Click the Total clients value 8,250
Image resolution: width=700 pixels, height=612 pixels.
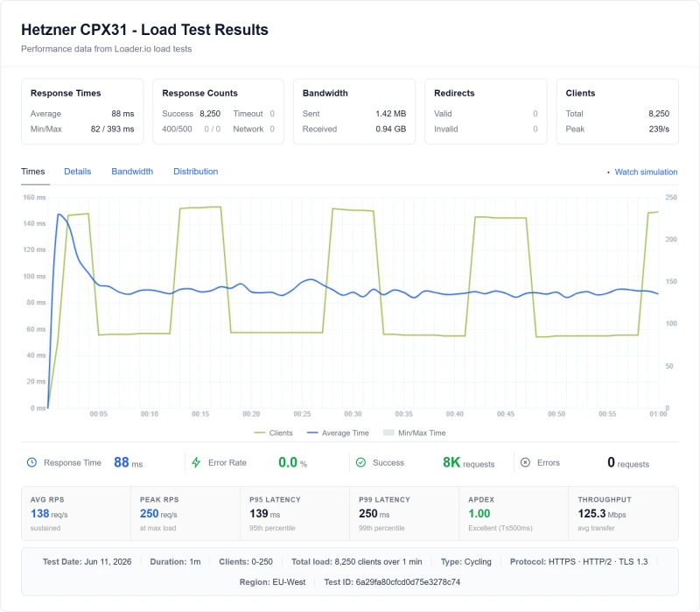659,114
